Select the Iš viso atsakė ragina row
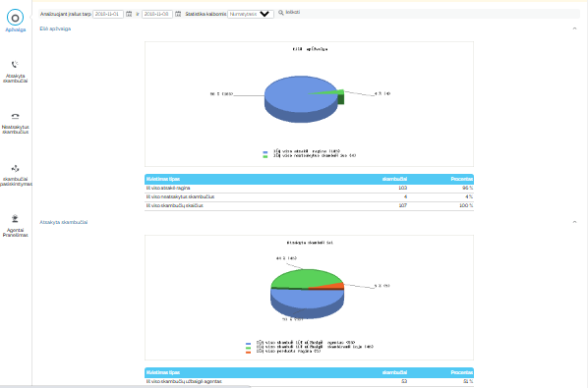This screenshot has width=588, height=388. tap(309, 188)
